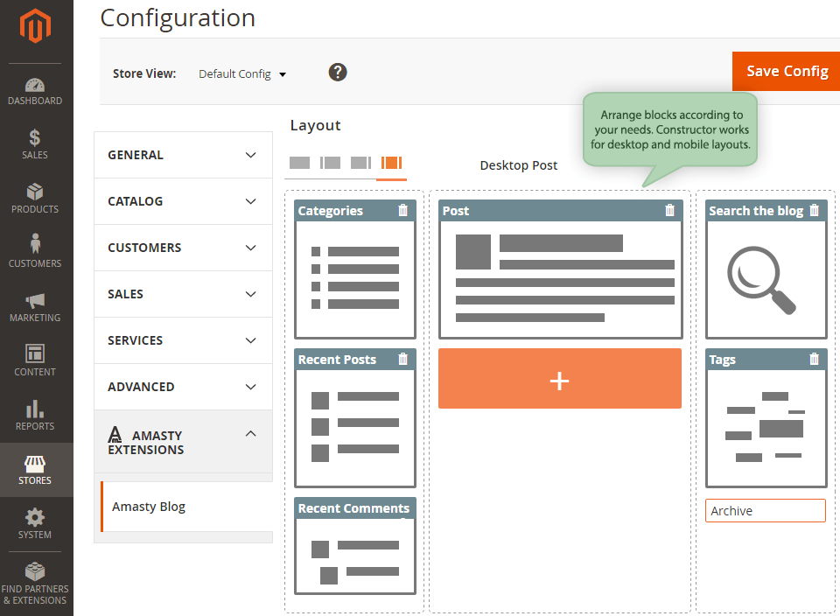Open the help question mark icon

click(338, 72)
